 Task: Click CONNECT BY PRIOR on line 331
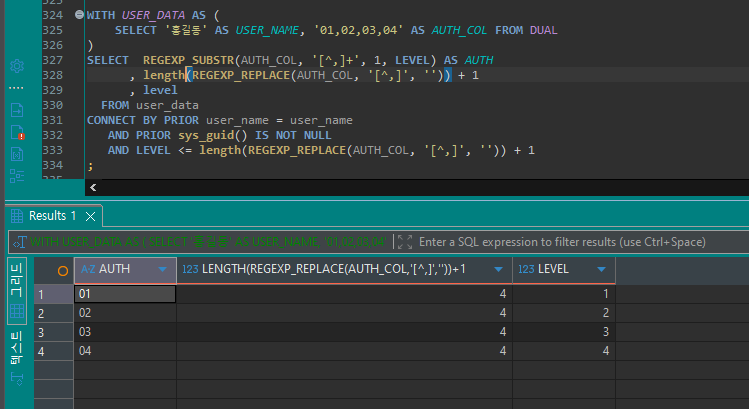point(142,120)
